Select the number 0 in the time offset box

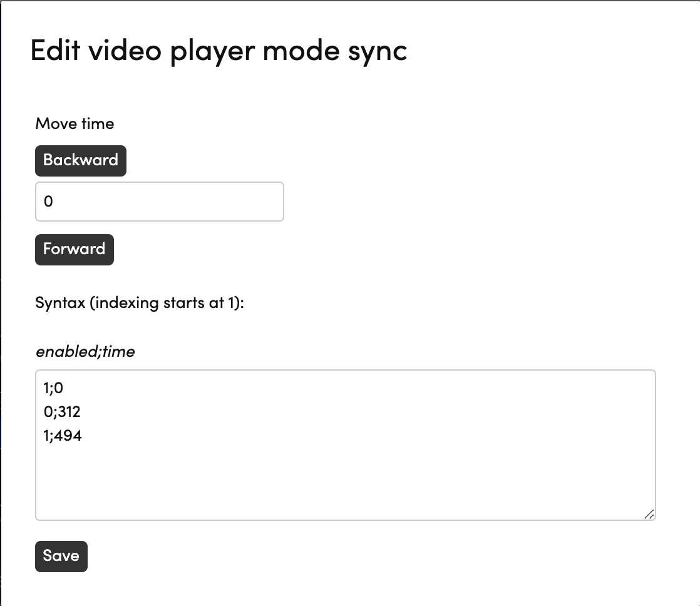coord(49,201)
